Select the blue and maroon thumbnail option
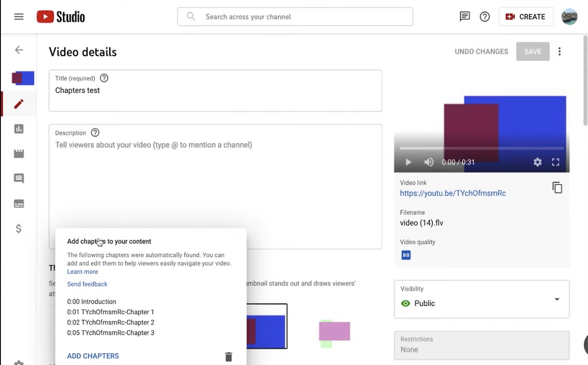This screenshot has height=365, width=588. pos(266,326)
